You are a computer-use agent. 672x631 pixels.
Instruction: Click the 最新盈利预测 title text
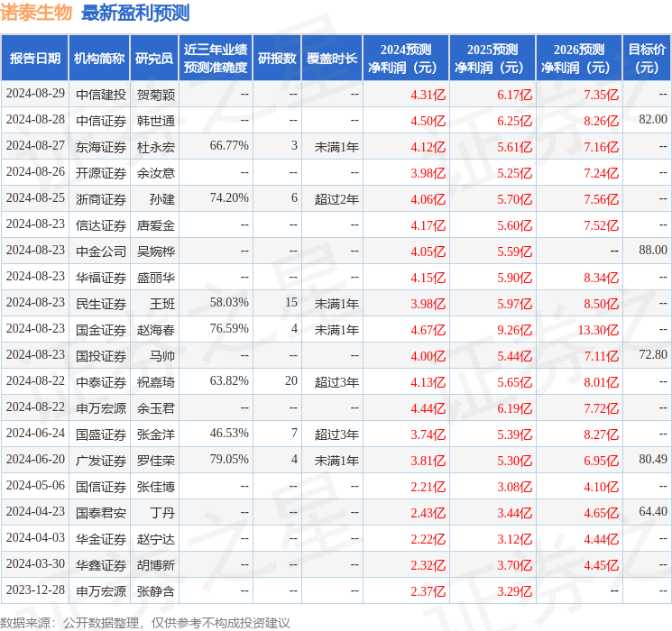135,13
